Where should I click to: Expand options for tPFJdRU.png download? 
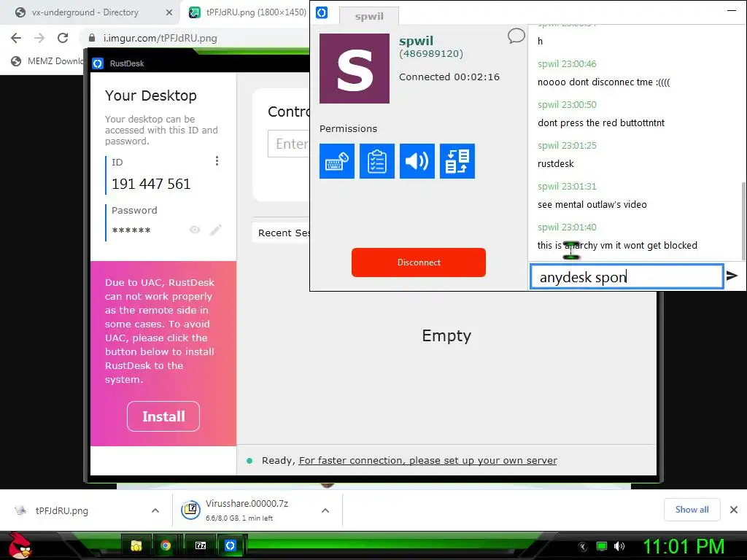coord(155,510)
